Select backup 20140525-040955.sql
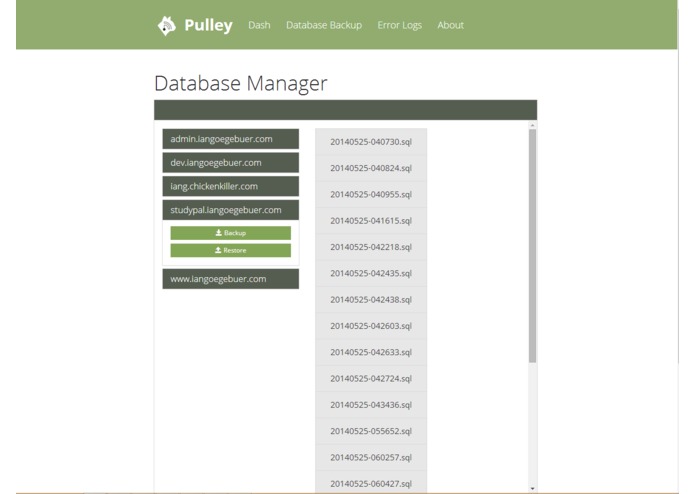This screenshot has width=695, height=494. [371, 194]
